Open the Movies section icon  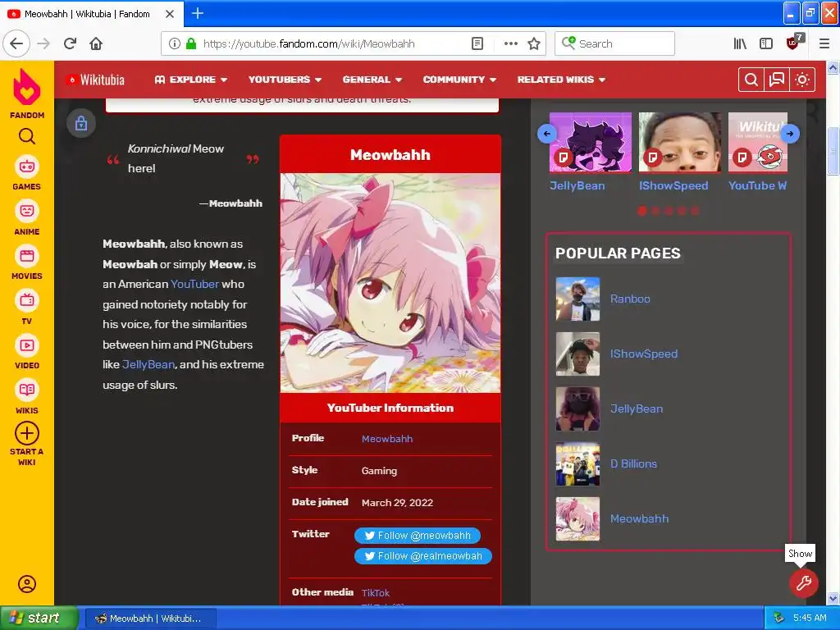pos(27,256)
